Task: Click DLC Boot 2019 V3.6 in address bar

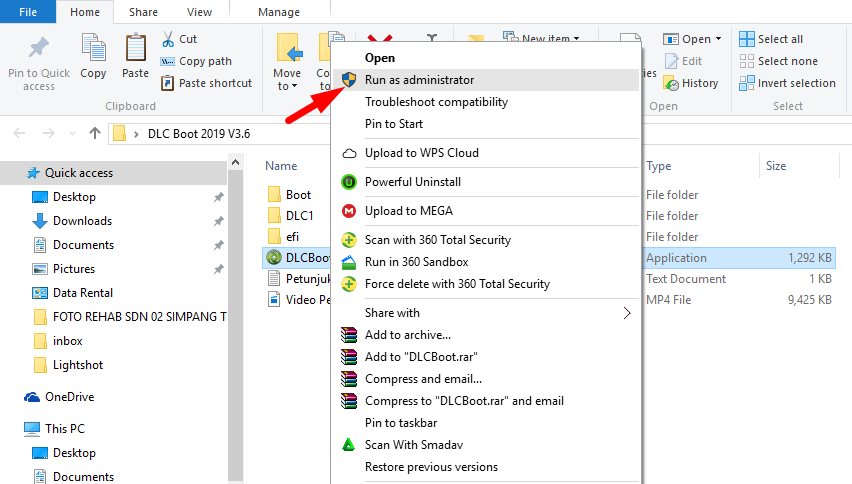Action: (199, 134)
